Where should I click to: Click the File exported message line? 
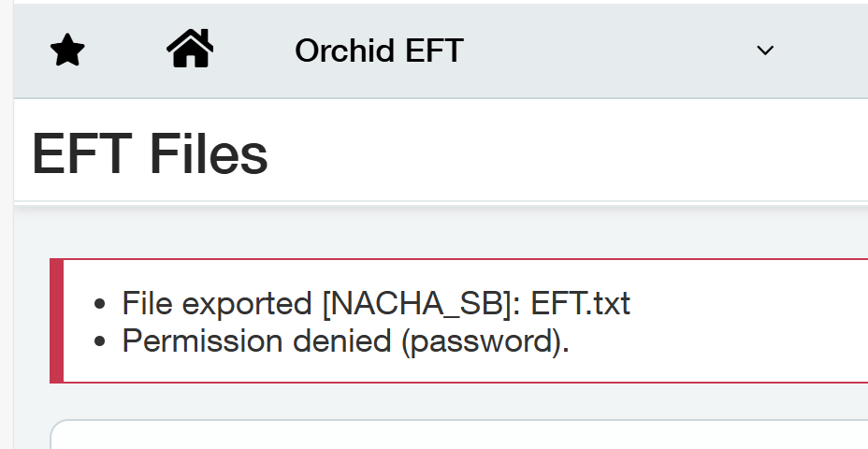click(x=376, y=304)
